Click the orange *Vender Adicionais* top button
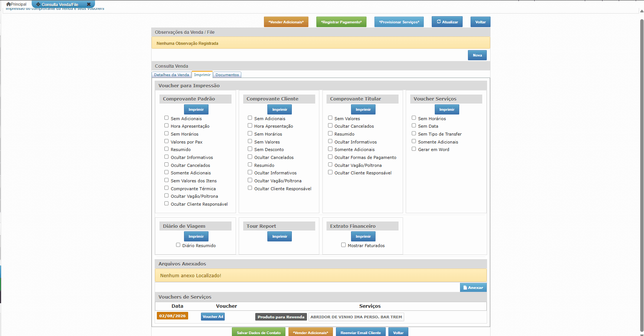Screen dimensions: 644x336 coord(286,22)
